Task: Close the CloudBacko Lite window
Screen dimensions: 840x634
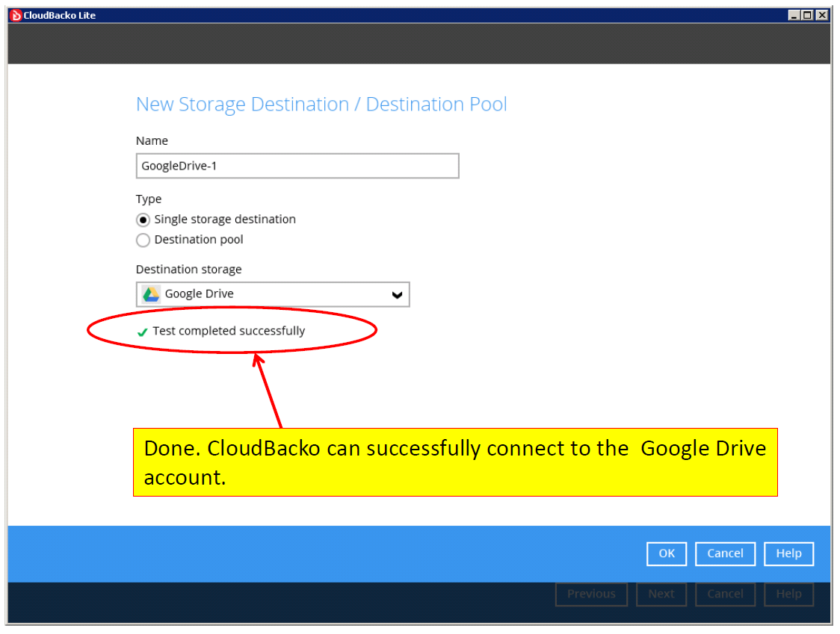Action: tap(821, 16)
